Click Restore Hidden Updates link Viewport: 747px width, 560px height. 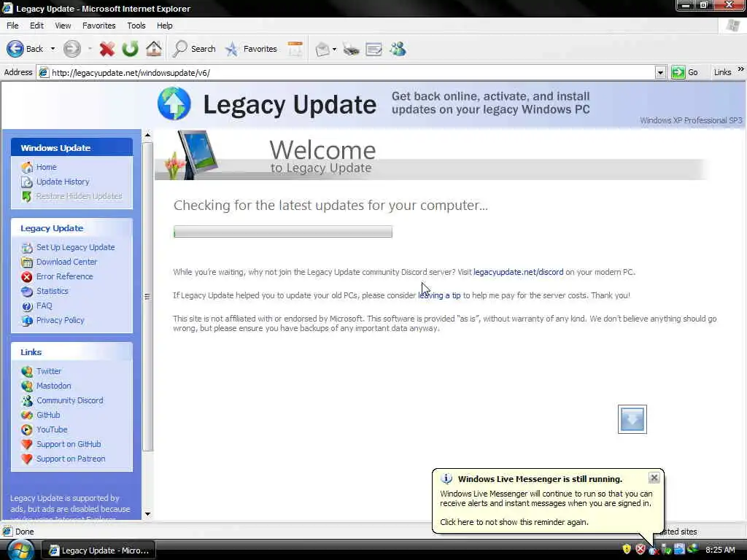[79, 196]
